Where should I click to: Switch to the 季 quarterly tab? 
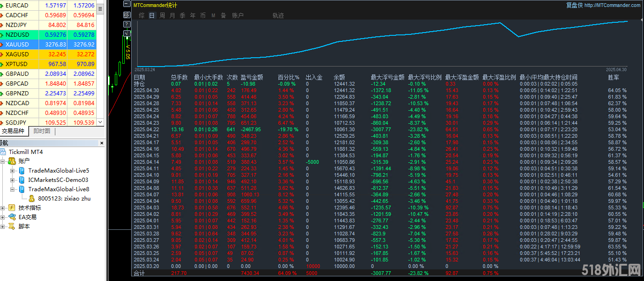click(183, 15)
